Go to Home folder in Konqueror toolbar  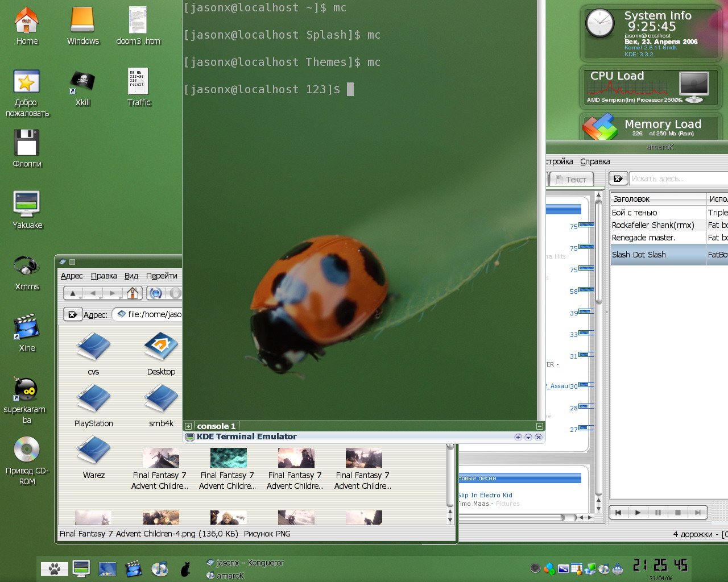(x=133, y=293)
